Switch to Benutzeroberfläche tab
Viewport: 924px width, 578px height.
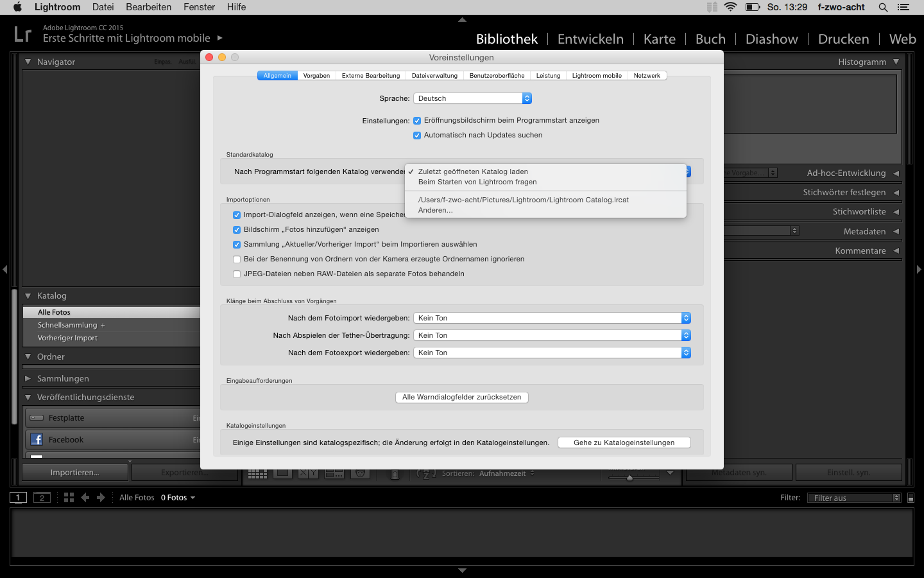click(497, 76)
